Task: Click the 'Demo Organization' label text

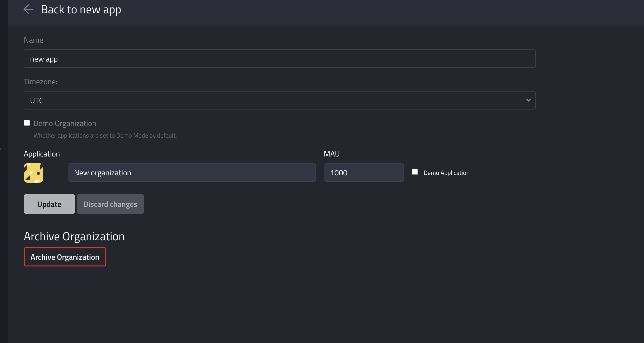Action: [65, 123]
